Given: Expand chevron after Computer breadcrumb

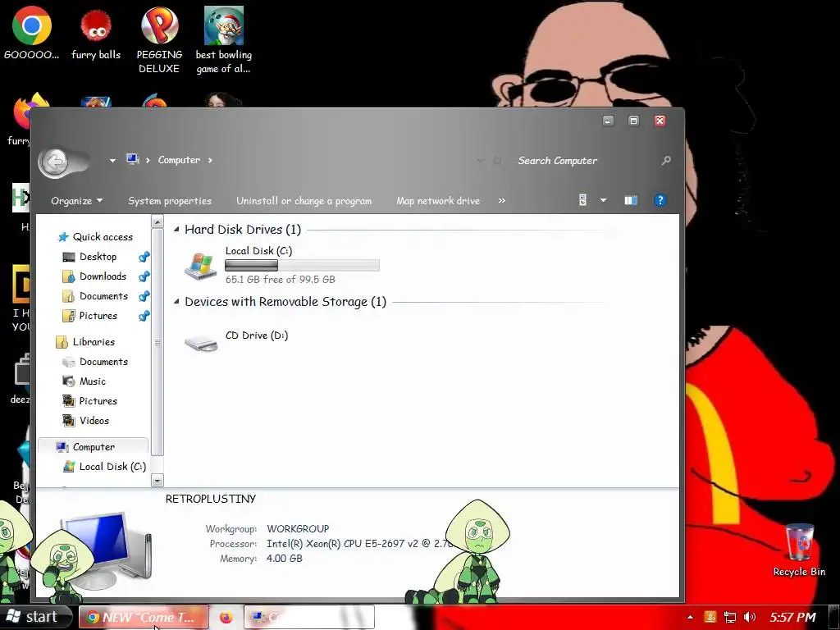Looking at the screenshot, I should point(210,160).
